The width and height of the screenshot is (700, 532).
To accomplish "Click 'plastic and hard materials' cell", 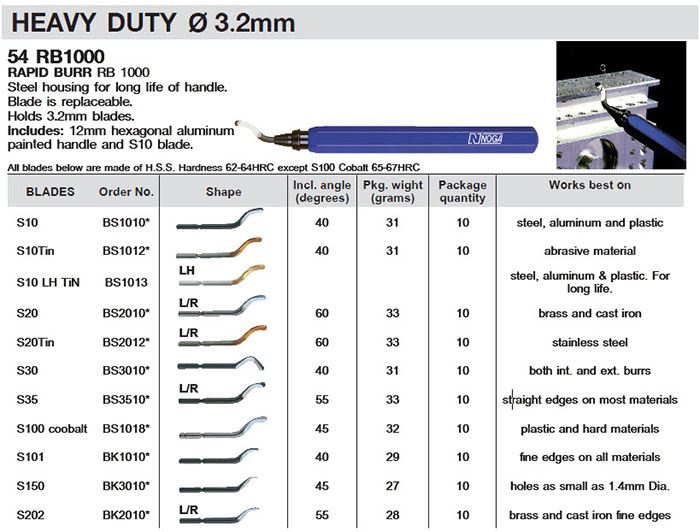I will [590, 429].
